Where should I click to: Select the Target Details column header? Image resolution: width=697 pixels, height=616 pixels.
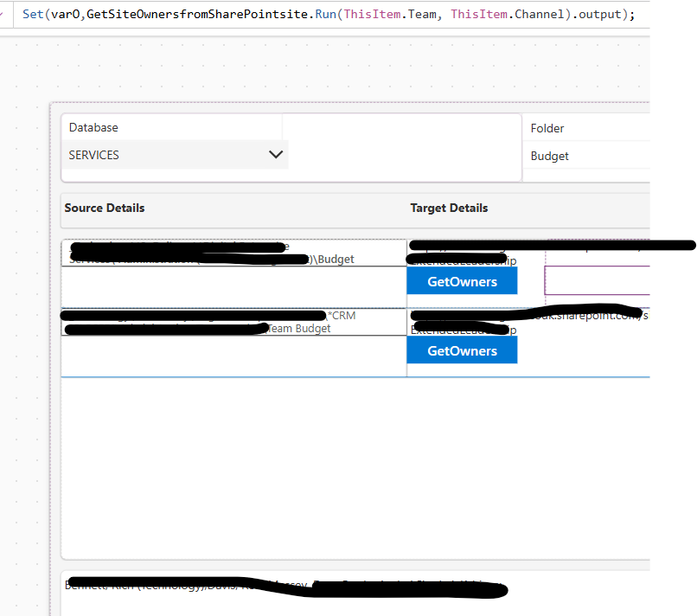[448, 208]
